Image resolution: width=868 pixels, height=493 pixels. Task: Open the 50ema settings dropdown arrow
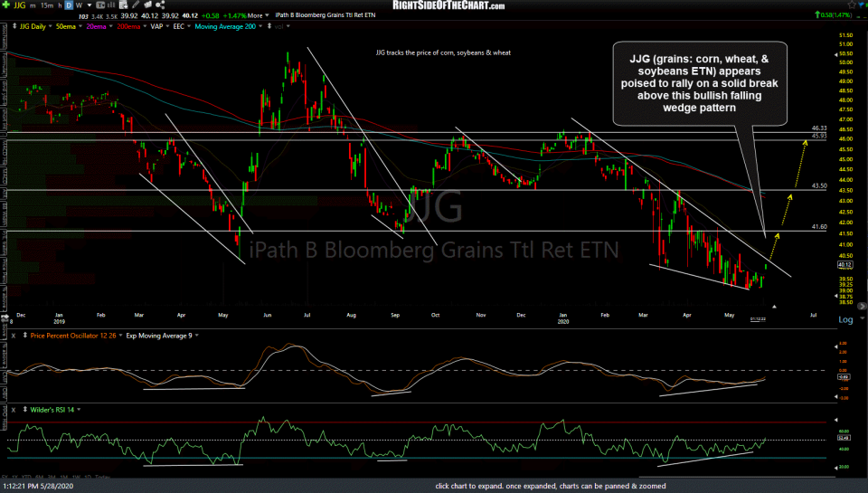80,26
